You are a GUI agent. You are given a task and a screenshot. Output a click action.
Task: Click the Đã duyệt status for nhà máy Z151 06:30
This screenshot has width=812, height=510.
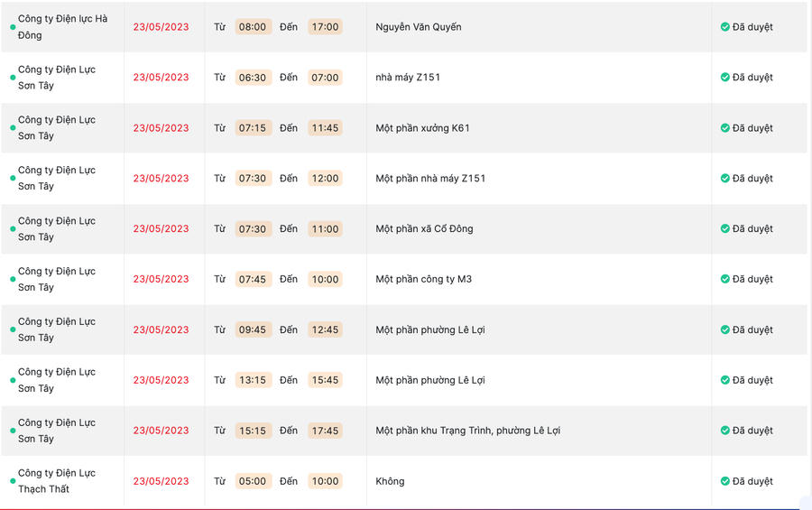click(x=752, y=78)
